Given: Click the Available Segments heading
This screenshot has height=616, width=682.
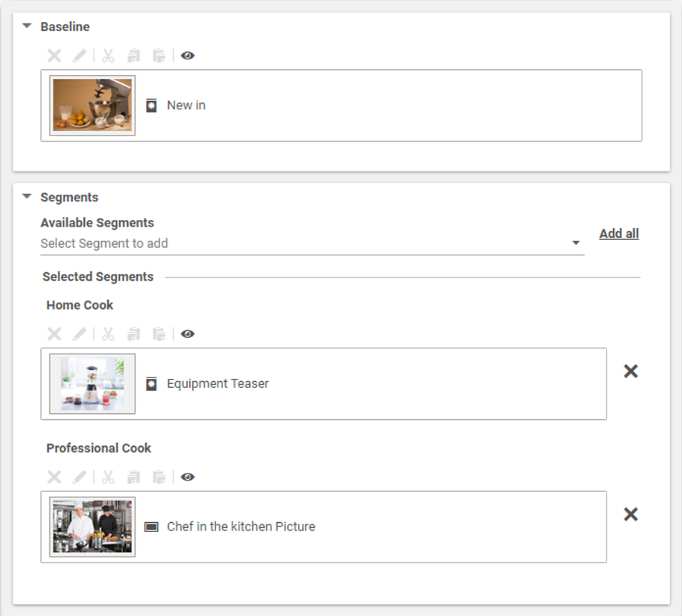Looking at the screenshot, I should [97, 223].
